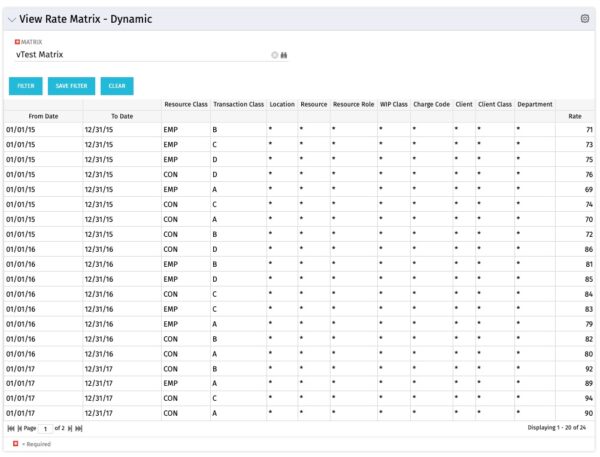Image resolution: width=600 pixels, height=457 pixels.
Task: Click the Location column header
Action: (x=282, y=104)
